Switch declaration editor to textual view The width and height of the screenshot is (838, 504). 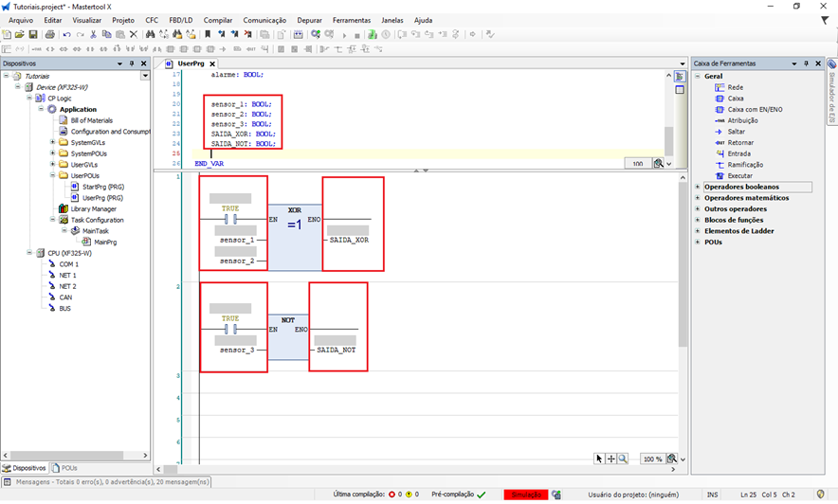tap(680, 76)
